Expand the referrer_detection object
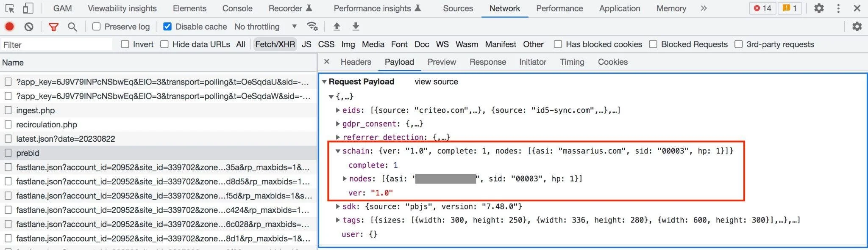 click(338, 137)
